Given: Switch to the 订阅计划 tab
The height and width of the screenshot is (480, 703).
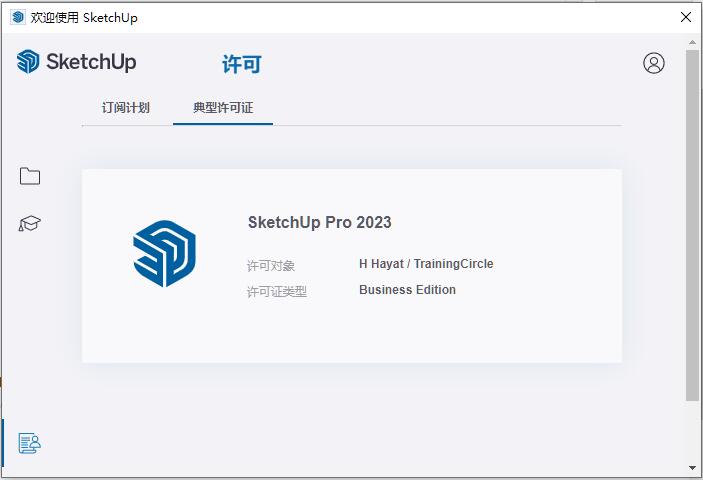Looking at the screenshot, I should 126,108.
